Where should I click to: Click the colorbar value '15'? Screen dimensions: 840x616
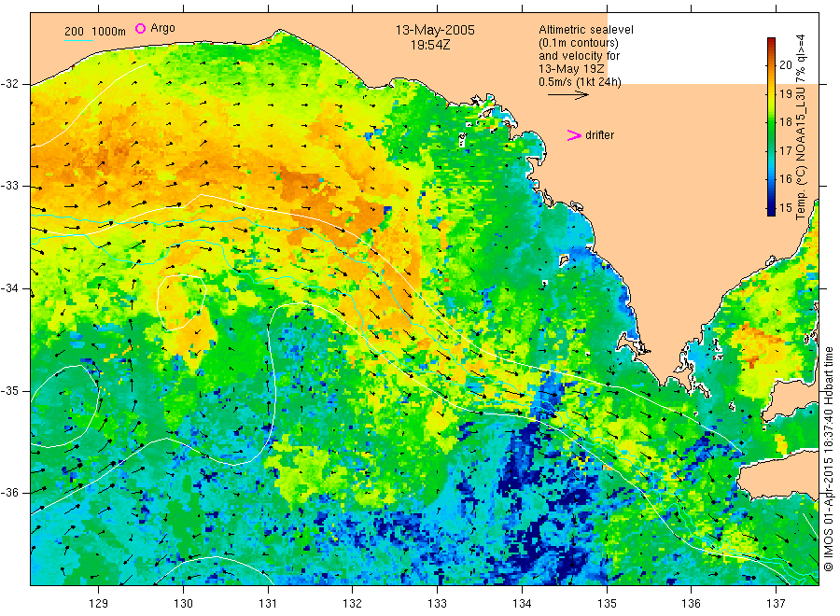coord(785,208)
